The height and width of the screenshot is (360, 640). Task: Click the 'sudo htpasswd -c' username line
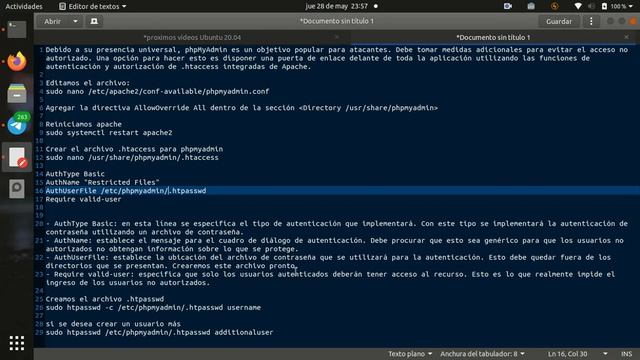point(153,307)
